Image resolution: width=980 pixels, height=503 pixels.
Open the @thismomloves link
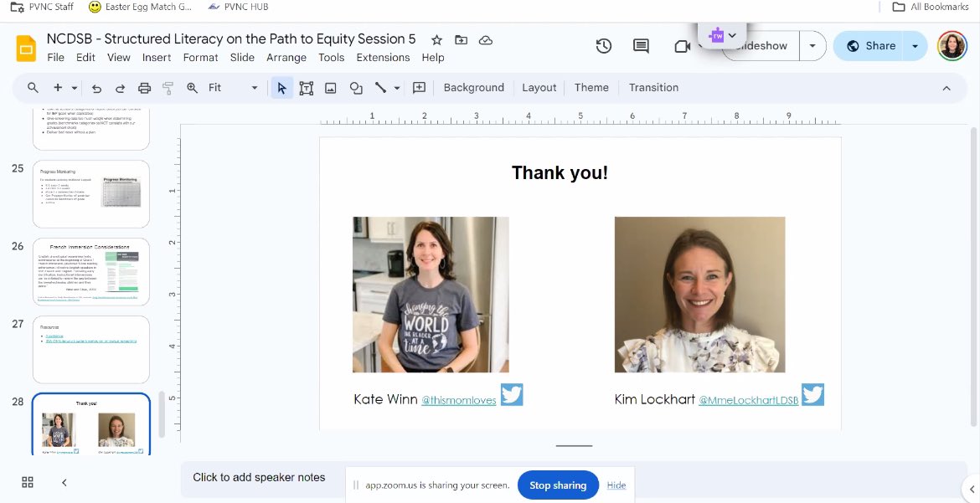(459, 400)
